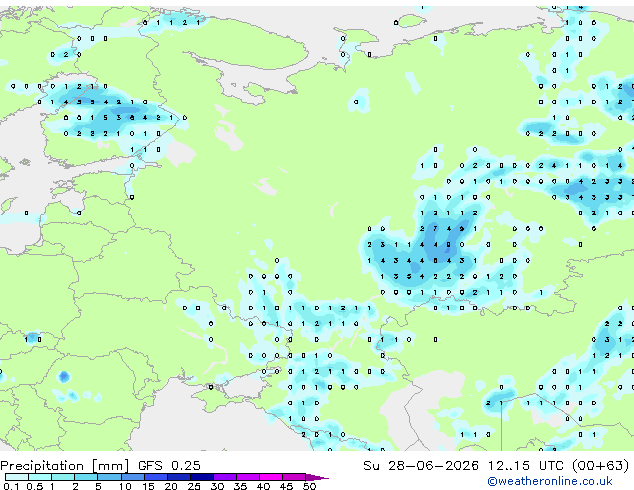Screen dimensions: 634x490
Task: Click the '40' legend scale value
Action: [x=263, y=486]
